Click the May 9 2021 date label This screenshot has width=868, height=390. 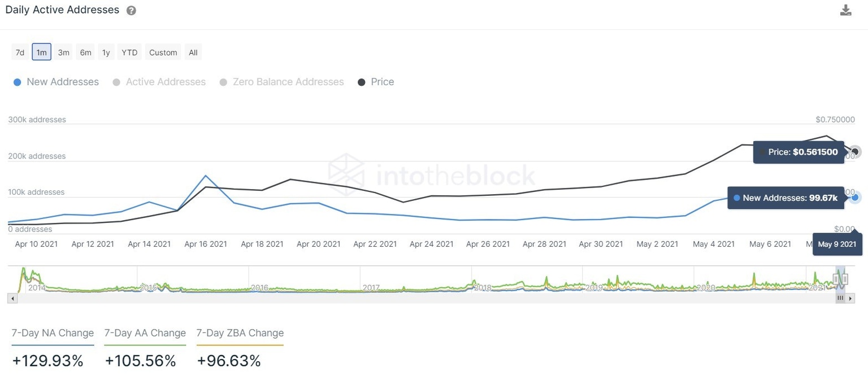[837, 244]
